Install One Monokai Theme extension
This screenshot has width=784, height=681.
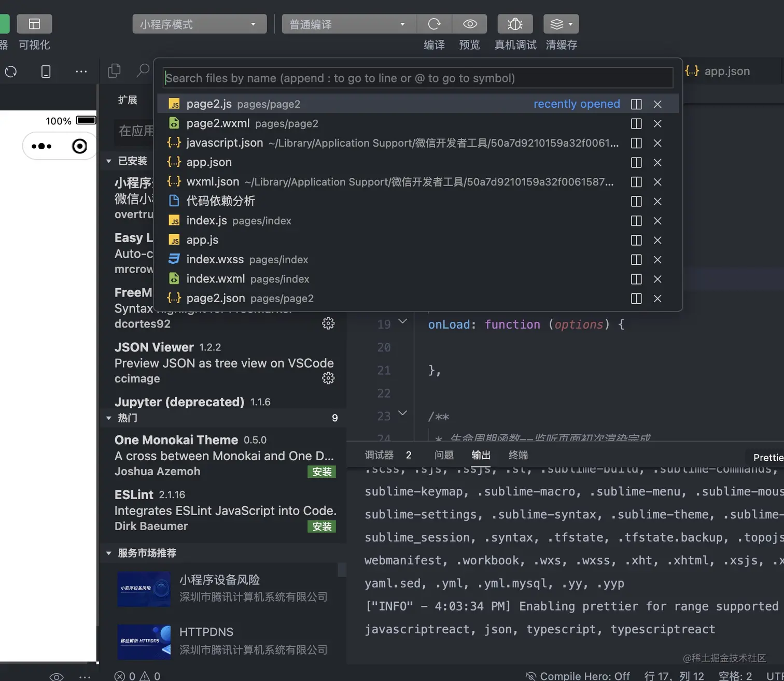click(321, 472)
